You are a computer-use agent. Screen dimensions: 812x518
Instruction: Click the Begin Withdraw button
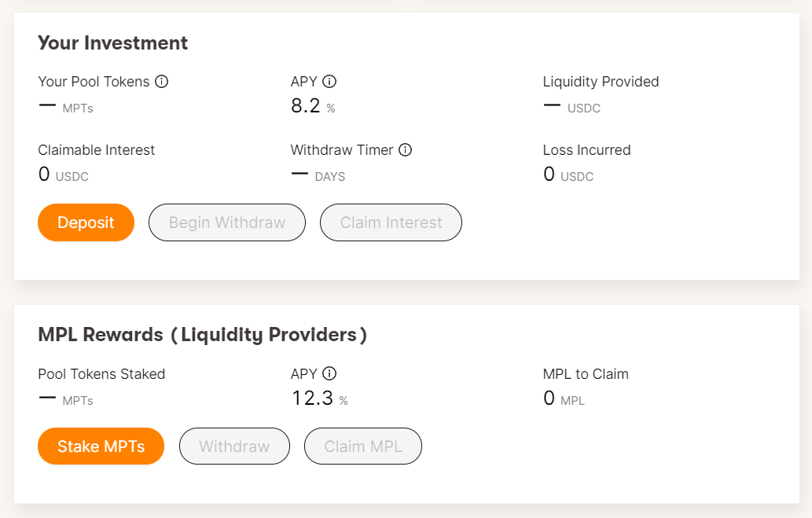227,222
